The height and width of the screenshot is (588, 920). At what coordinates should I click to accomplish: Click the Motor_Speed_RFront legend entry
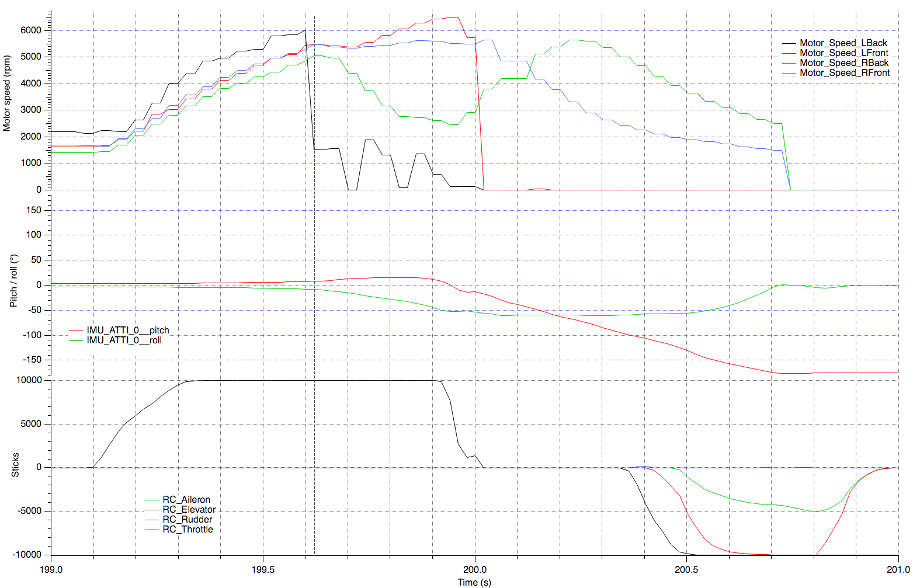[836, 72]
